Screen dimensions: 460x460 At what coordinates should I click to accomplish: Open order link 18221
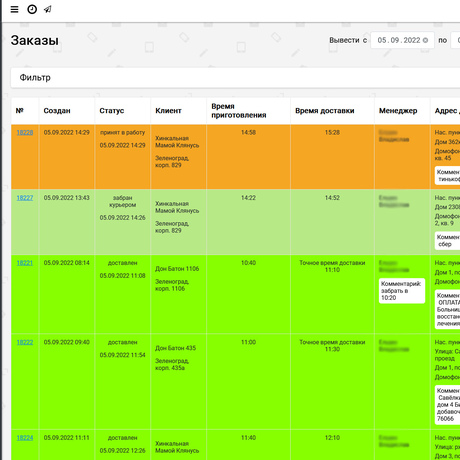click(x=25, y=263)
